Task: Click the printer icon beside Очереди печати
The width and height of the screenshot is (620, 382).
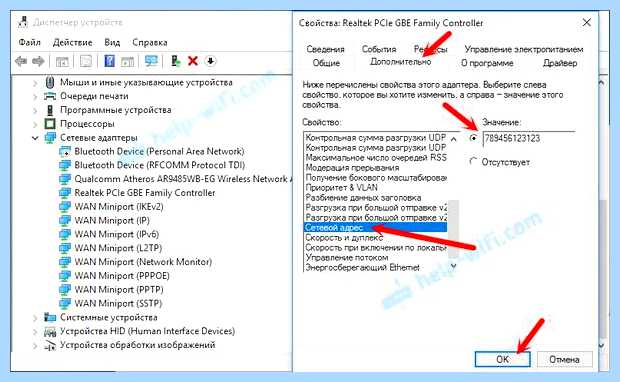Action: (50, 96)
